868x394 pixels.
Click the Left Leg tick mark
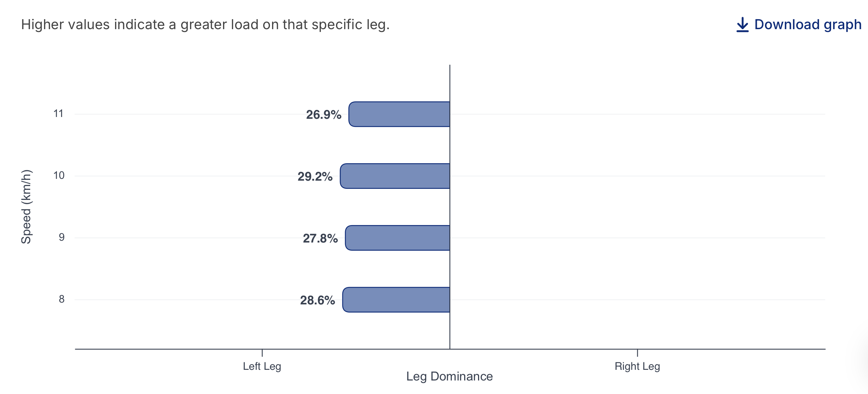click(262, 353)
